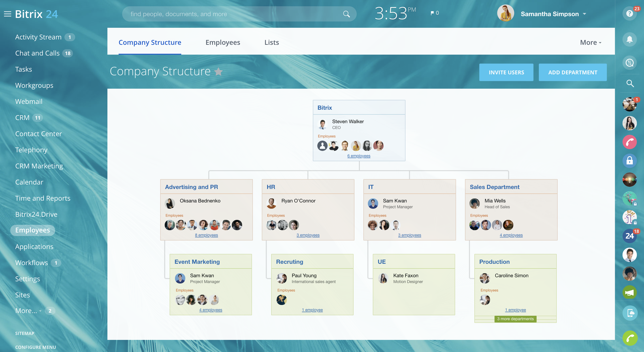The width and height of the screenshot is (644, 352).
Task: Click the ADD DEPARTMENT button
Action: coord(572,72)
